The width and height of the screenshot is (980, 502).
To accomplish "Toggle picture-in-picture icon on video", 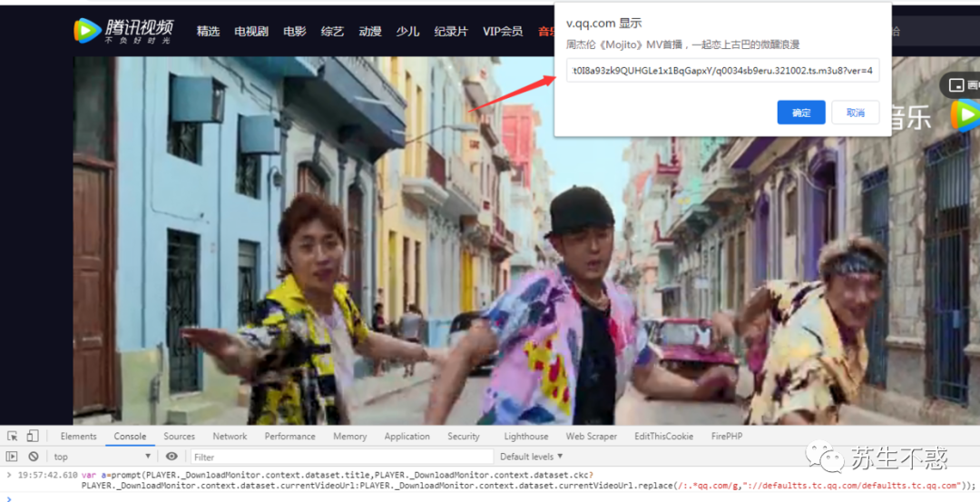I will 955,85.
